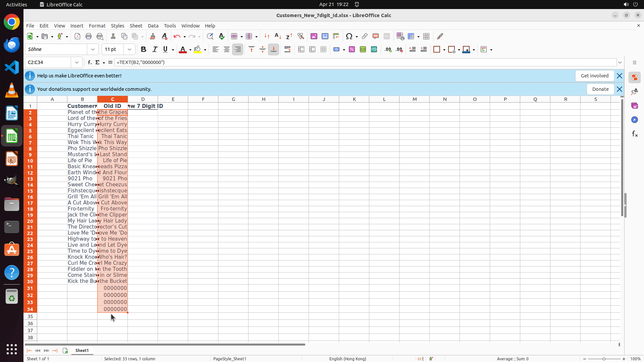Screen dimensions: 644x362
Task: Click the AutoFilter icon
Action: point(301,36)
